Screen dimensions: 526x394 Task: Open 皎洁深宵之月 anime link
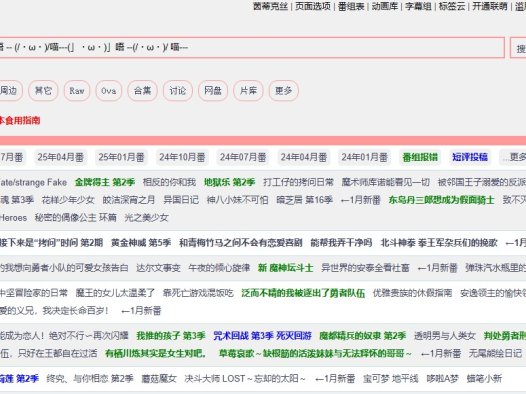coord(129,200)
